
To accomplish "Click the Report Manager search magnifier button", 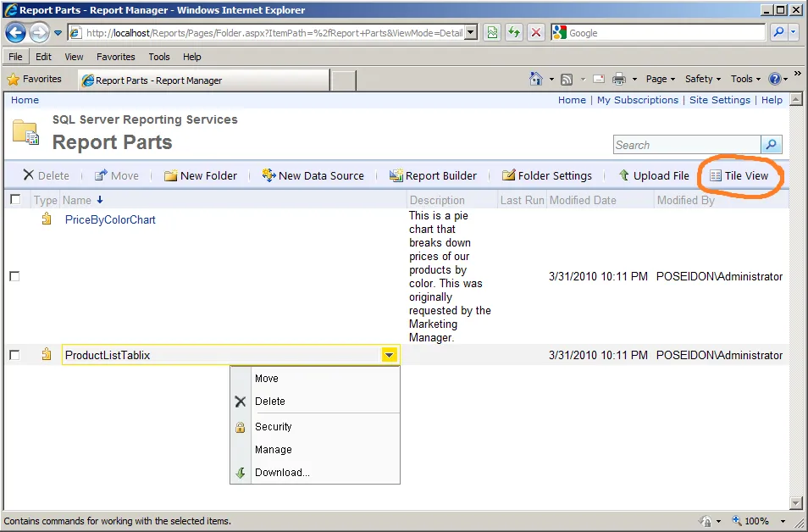I will (772, 145).
